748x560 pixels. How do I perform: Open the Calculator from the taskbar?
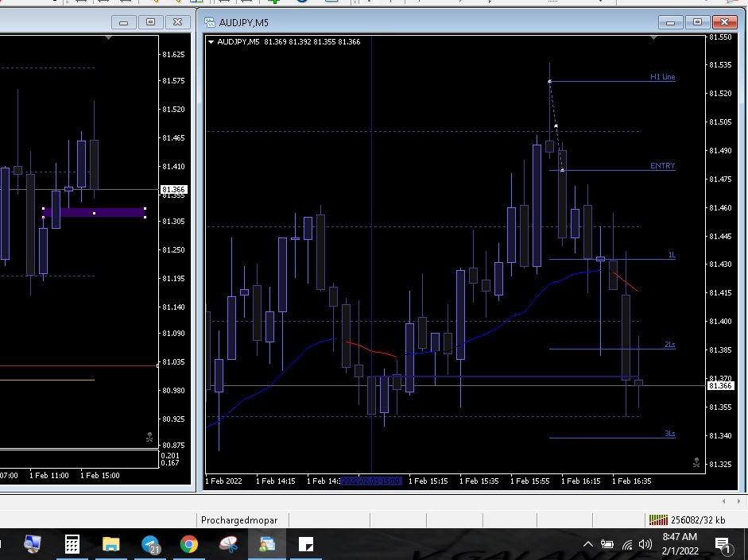pyautogui.click(x=72, y=544)
